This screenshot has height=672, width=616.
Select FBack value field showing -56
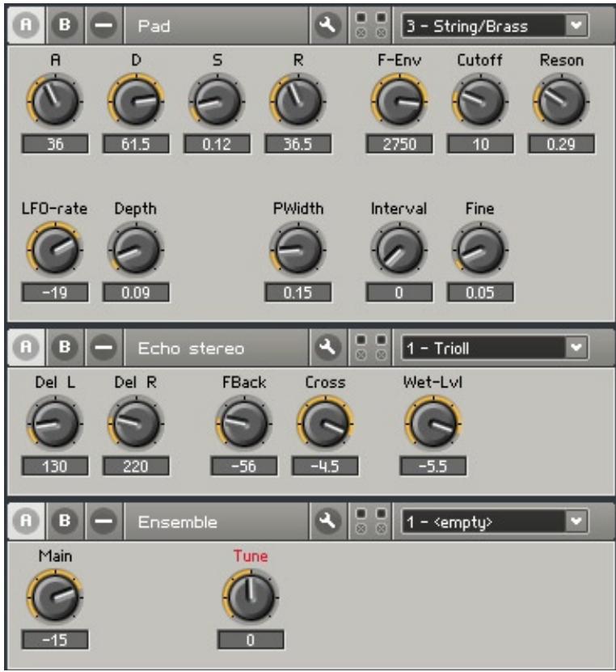click(x=244, y=467)
